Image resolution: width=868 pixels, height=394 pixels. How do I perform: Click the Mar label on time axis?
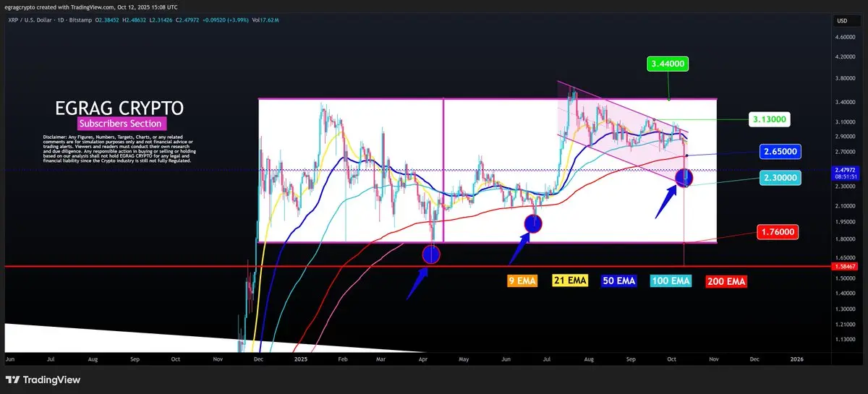(x=381, y=359)
